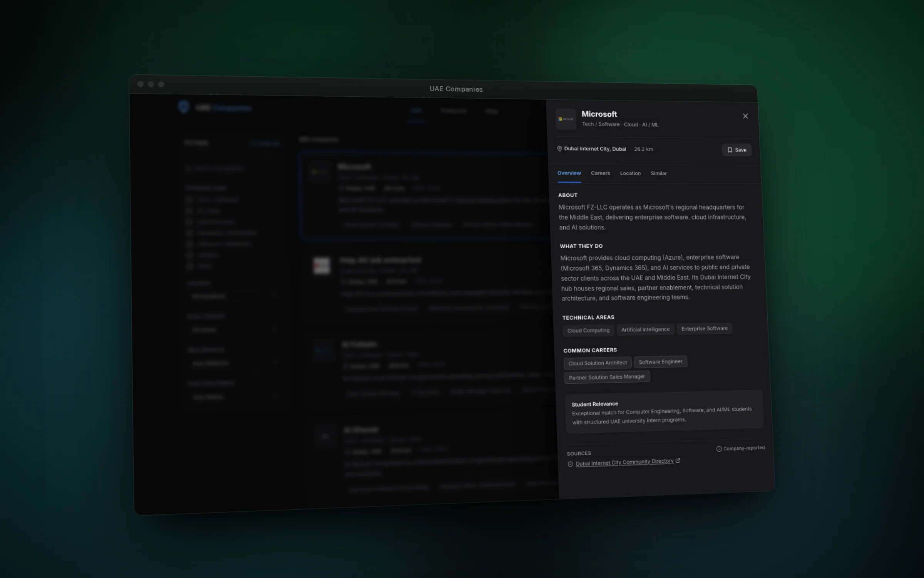The image size is (924, 578).
Task: Click the location pin icon beside Dubai Internet City
Action: [x=559, y=148]
